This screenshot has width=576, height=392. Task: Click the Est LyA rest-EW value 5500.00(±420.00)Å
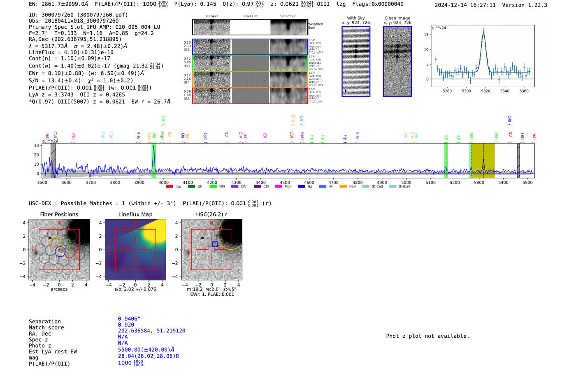click(x=146, y=350)
